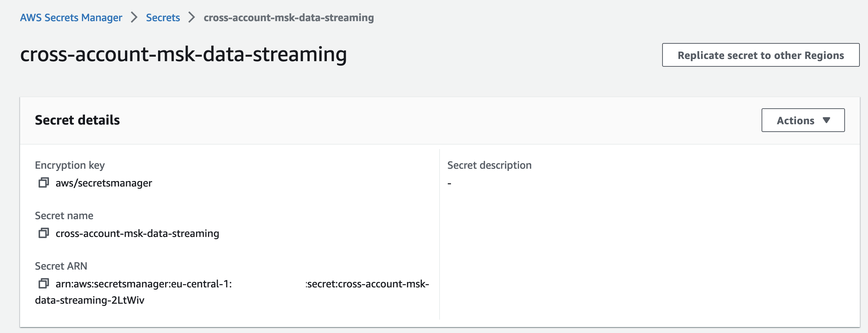
Task: Click Replicate secret to other Regions
Action: 760,55
